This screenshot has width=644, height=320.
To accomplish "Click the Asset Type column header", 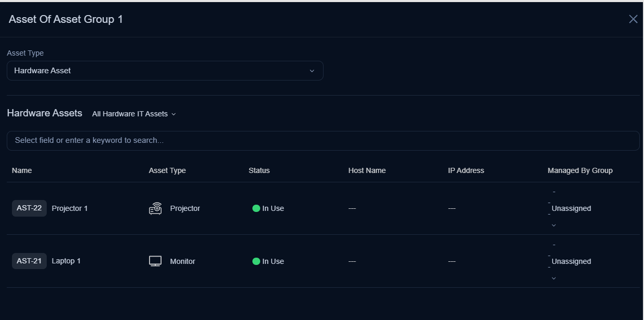I will (167, 170).
